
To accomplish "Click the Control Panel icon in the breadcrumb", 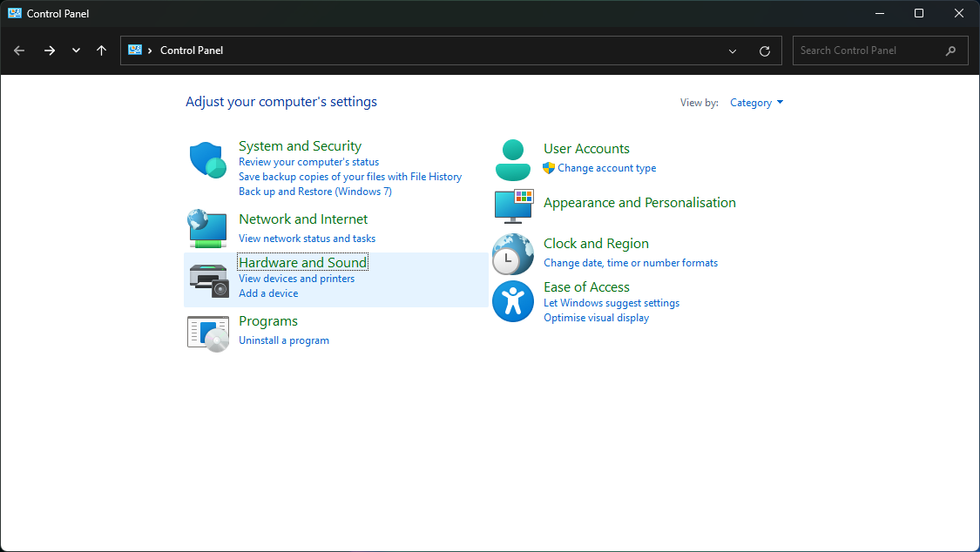I will click(134, 50).
